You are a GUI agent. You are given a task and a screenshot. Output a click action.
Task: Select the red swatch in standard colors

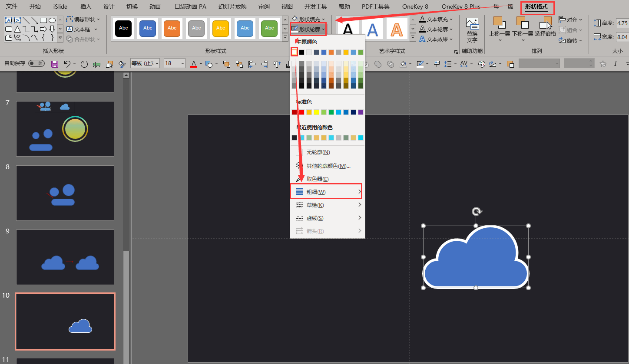pos(301,112)
